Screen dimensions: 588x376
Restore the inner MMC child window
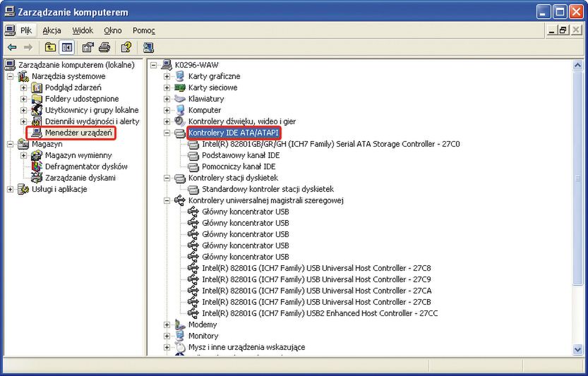[563, 30]
